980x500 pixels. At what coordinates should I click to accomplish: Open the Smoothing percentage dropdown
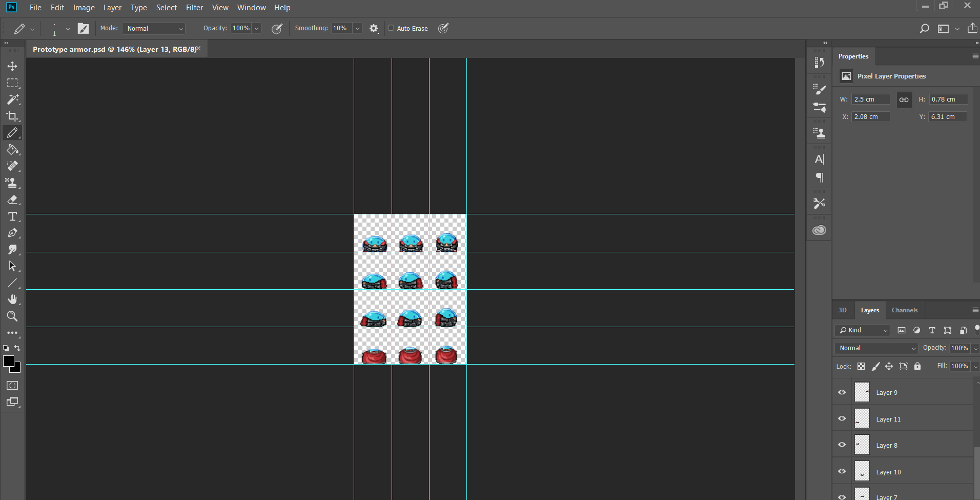[x=358, y=28]
